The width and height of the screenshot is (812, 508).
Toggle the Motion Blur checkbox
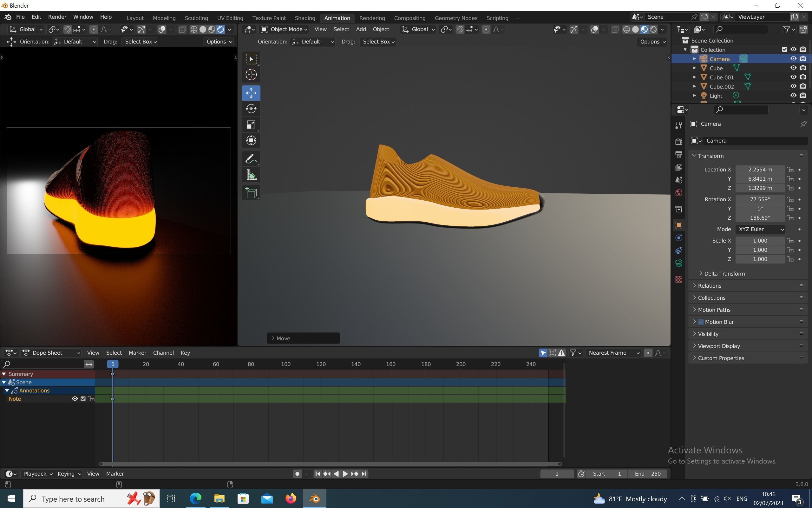[701, 322]
